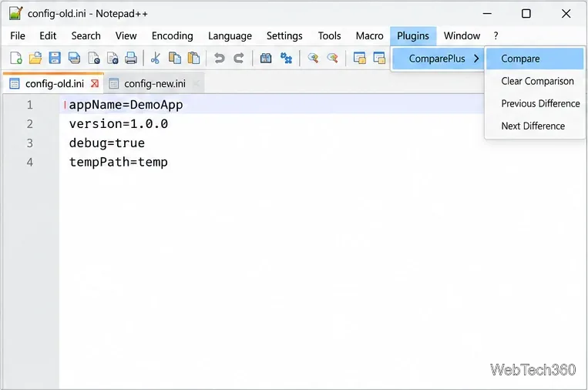588x390 pixels.
Task: Open the Encoding menu
Action: (x=172, y=35)
